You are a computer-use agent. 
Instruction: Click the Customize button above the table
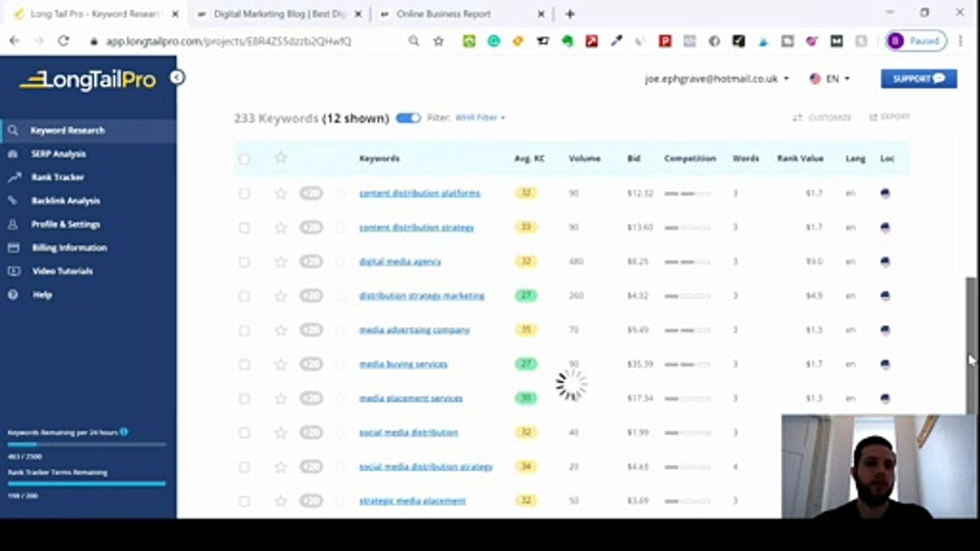(822, 118)
